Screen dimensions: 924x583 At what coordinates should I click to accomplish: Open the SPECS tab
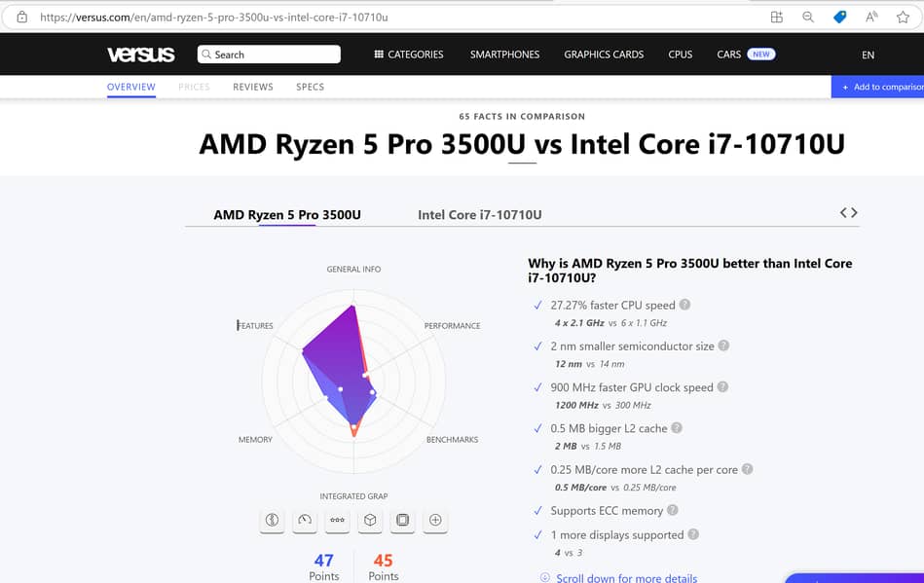click(x=310, y=87)
